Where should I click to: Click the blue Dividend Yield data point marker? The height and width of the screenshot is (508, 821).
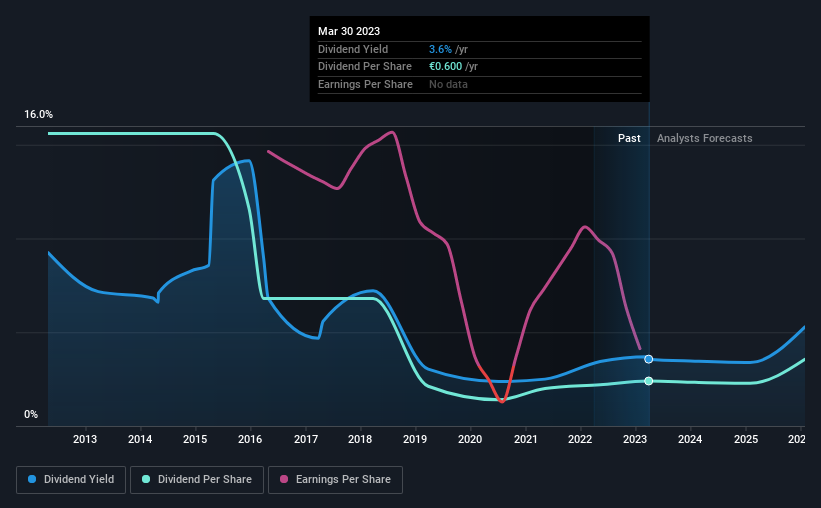pyautogui.click(x=648, y=359)
